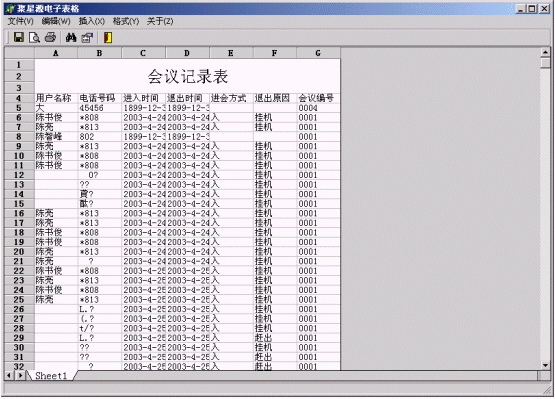Select the Sheet1 tab

click(51, 376)
